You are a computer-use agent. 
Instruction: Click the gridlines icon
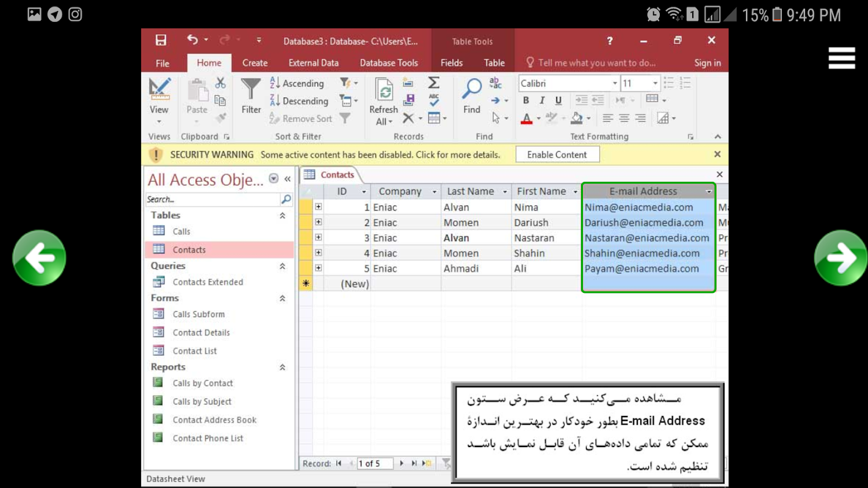(x=652, y=99)
